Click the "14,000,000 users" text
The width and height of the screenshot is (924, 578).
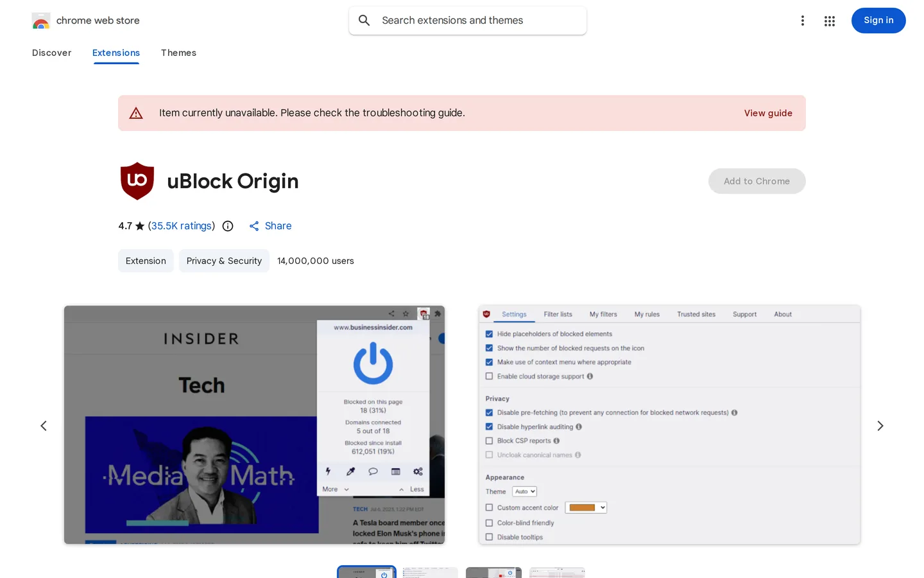tap(316, 261)
